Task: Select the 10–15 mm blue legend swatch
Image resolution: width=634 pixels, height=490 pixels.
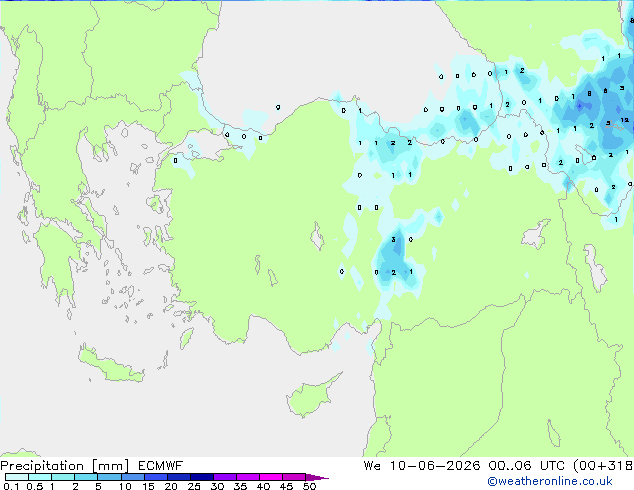Action: click(x=132, y=477)
